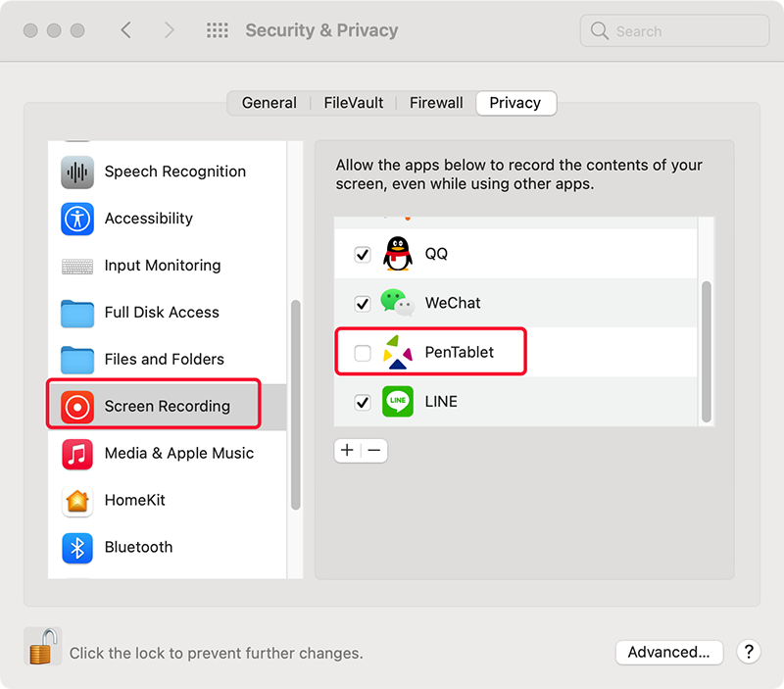
Task: Enable PenTablet screen recording checkbox
Action: (362, 353)
